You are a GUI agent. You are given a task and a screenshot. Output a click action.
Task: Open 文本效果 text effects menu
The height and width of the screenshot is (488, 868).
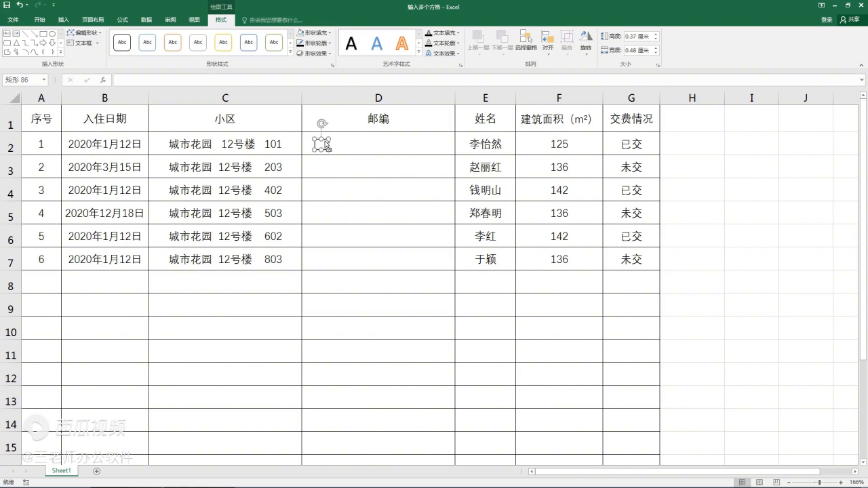pos(443,53)
